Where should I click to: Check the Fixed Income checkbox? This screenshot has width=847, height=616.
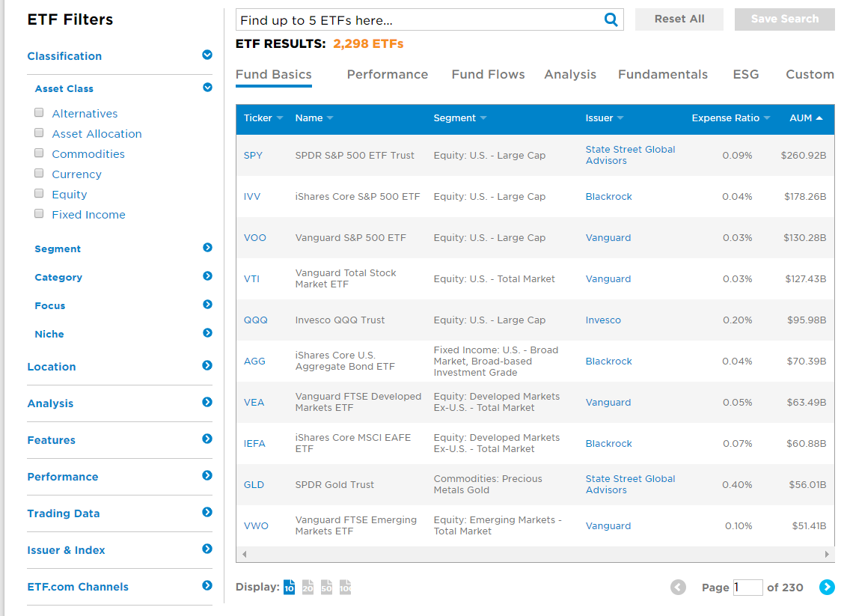pos(38,213)
